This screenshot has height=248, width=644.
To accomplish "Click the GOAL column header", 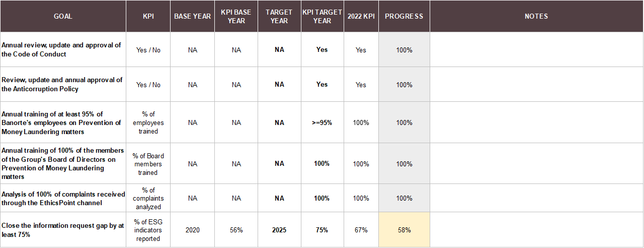I will (x=63, y=16).
